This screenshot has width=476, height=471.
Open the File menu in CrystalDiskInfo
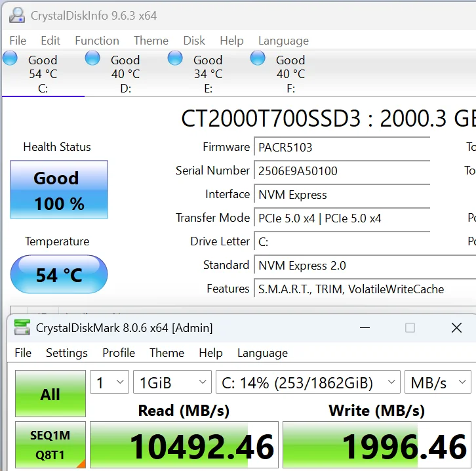18,41
